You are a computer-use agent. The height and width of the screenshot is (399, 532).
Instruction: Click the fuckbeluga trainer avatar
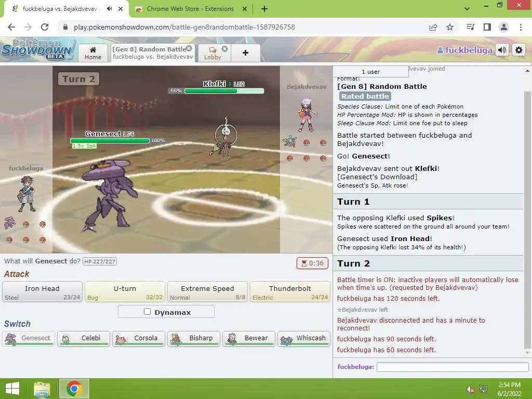pyautogui.click(x=27, y=193)
